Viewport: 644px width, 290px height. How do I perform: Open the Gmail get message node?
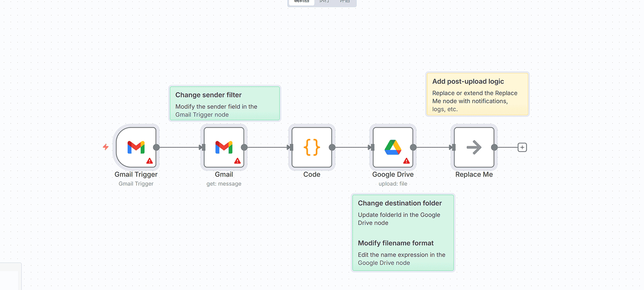[x=224, y=147]
